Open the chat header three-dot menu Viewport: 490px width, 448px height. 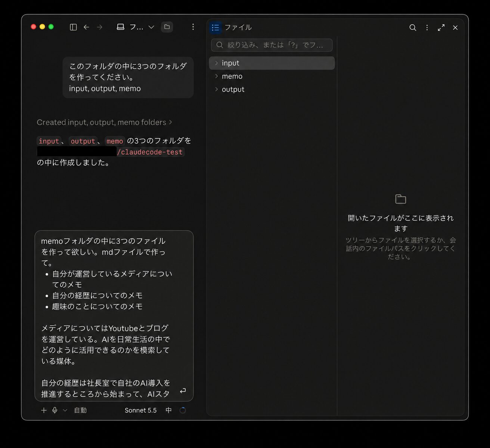click(x=193, y=27)
